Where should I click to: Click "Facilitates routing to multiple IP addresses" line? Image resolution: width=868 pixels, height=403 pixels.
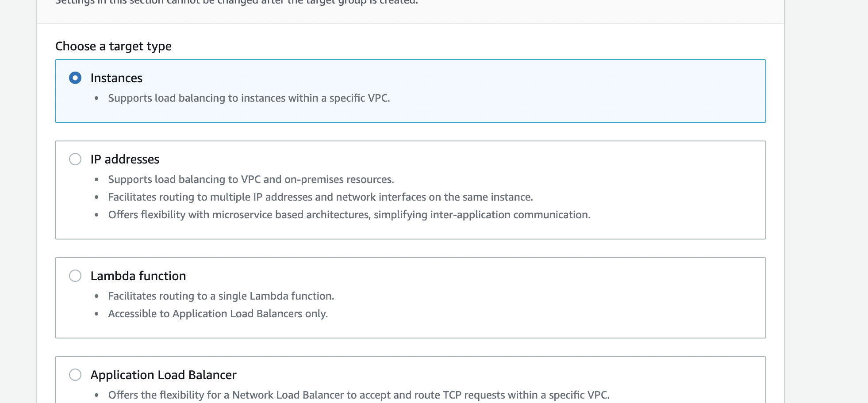320,197
